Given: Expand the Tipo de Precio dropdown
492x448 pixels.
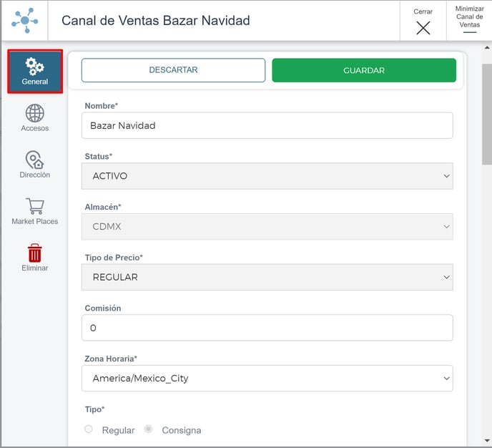Looking at the screenshot, I should pos(267,277).
